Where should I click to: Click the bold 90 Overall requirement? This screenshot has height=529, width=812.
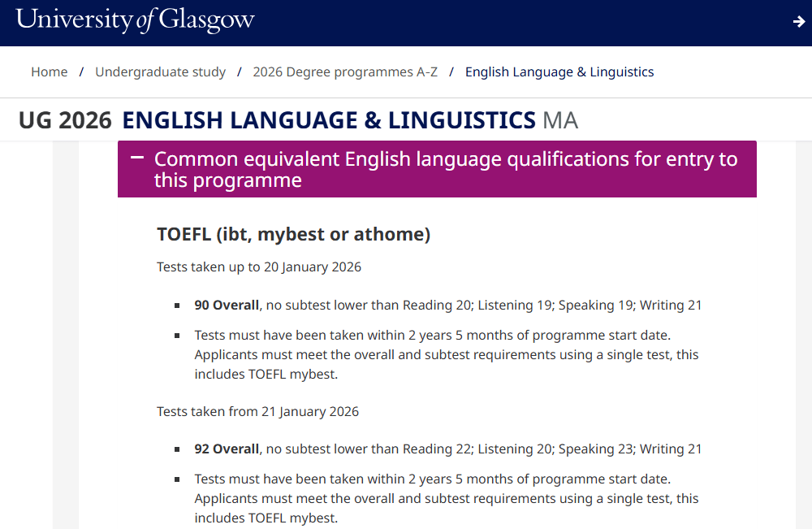click(227, 306)
